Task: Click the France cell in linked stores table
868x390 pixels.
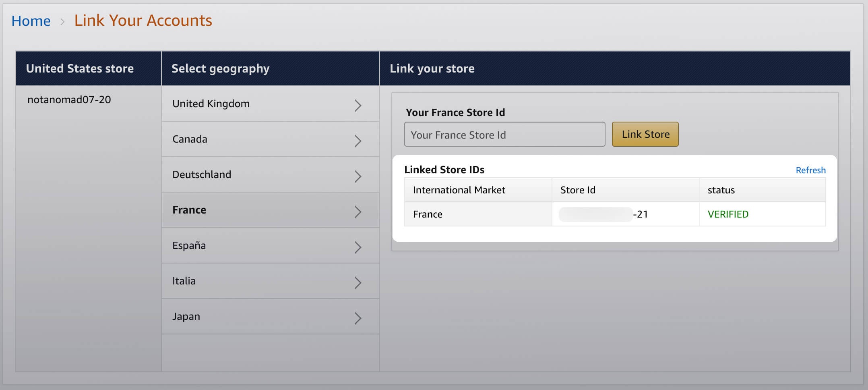Action: 428,214
